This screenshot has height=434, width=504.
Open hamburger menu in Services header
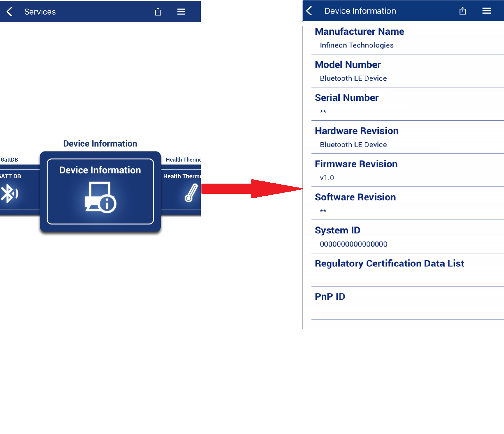coord(181,11)
